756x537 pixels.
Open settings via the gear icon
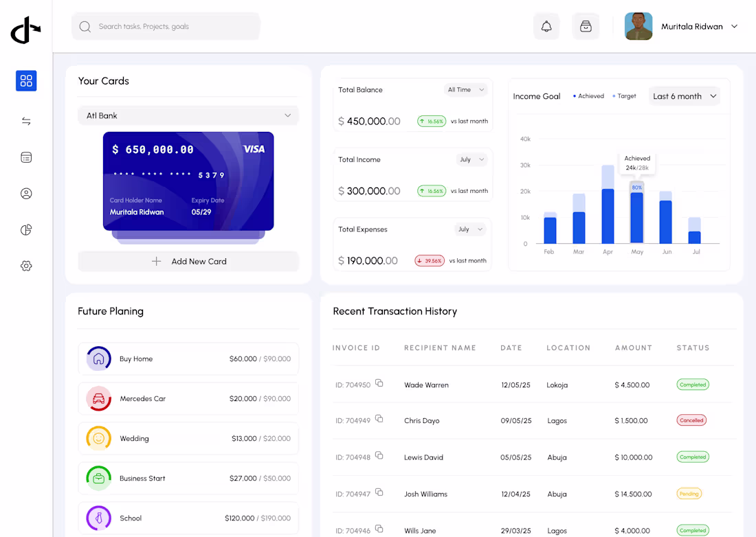pos(26,266)
